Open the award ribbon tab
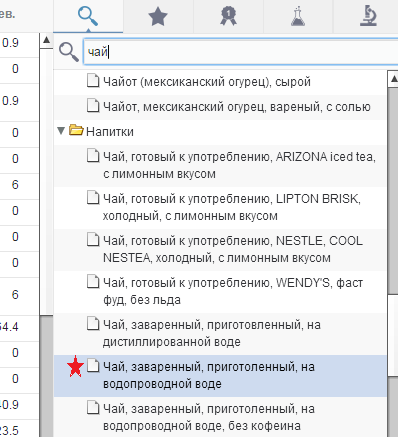The height and width of the screenshot is (437, 398). click(228, 17)
